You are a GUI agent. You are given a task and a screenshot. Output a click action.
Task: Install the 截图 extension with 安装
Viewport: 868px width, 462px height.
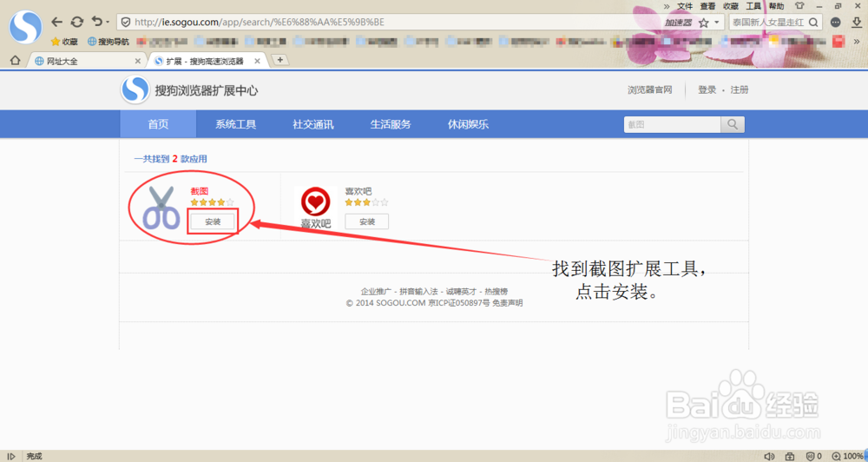tap(213, 221)
